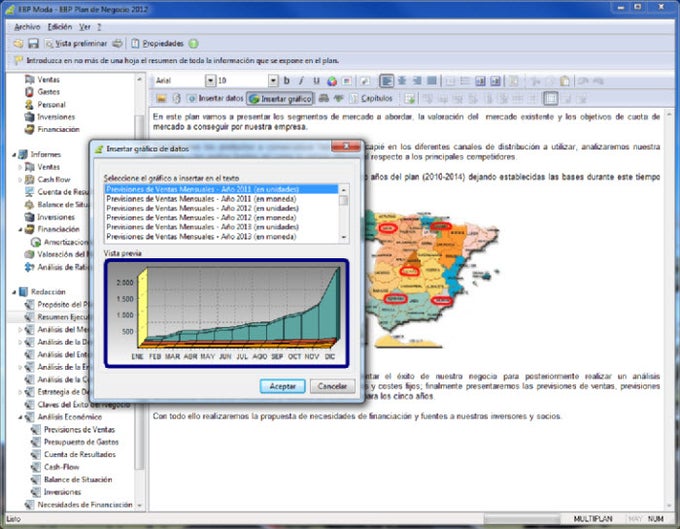The width and height of the screenshot is (680, 529).
Task: Click the Cancelar button
Action: [332, 386]
